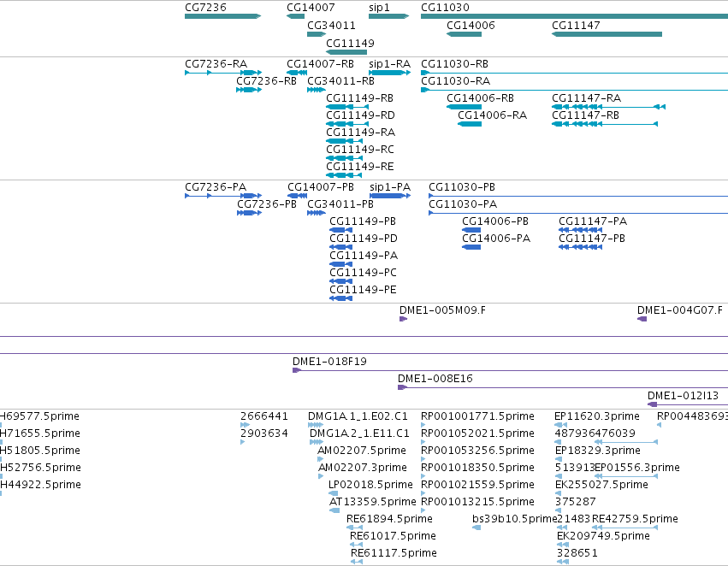Select transcript sip1-RA

389,63
